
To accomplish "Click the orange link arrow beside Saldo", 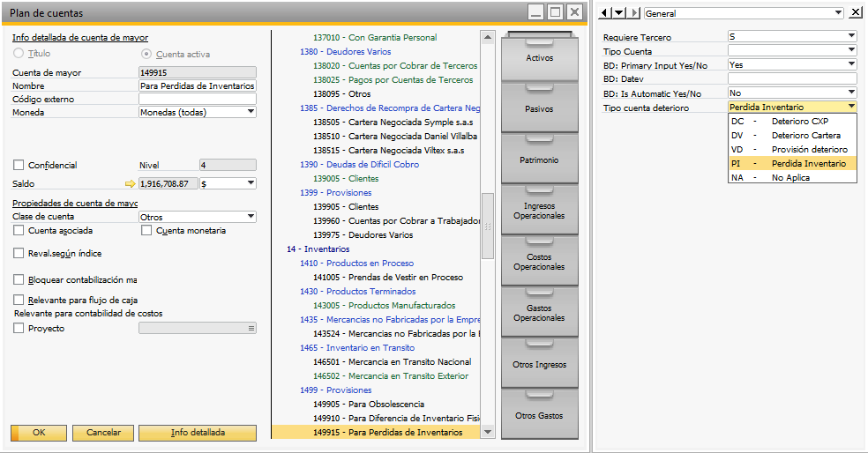I will (131, 183).
